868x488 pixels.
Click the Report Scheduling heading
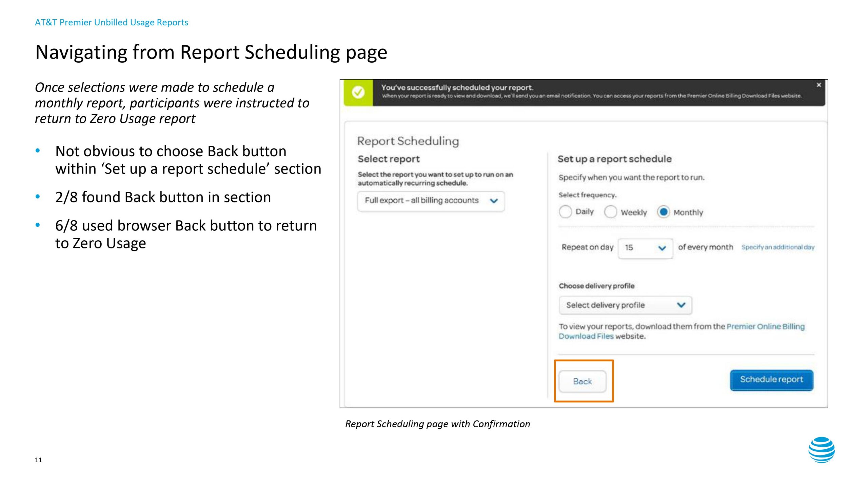(x=408, y=141)
